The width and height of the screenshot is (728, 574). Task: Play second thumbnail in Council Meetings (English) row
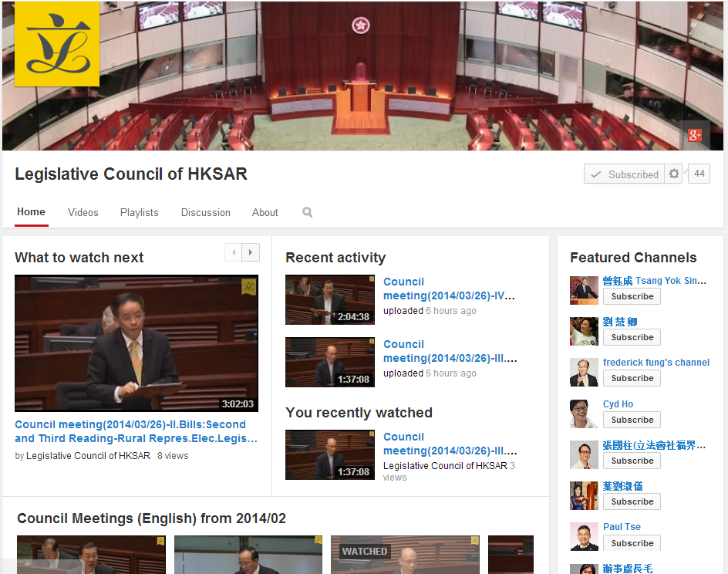pos(248,555)
